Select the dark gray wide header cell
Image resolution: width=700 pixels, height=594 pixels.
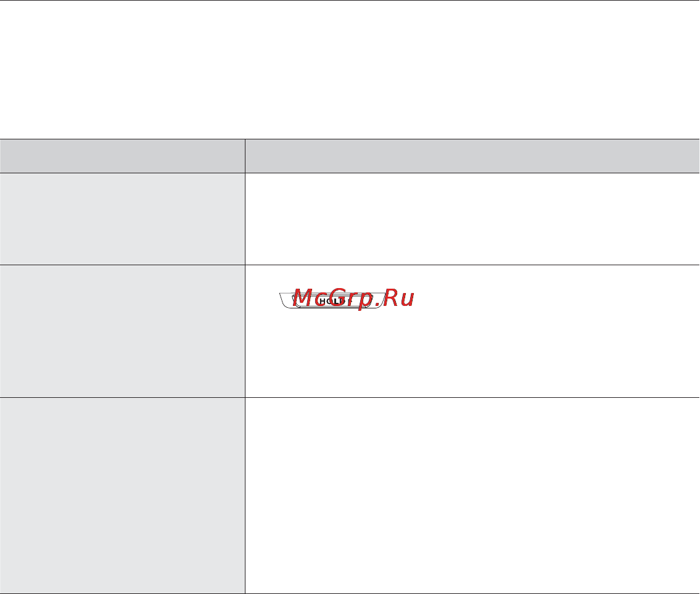472,156
